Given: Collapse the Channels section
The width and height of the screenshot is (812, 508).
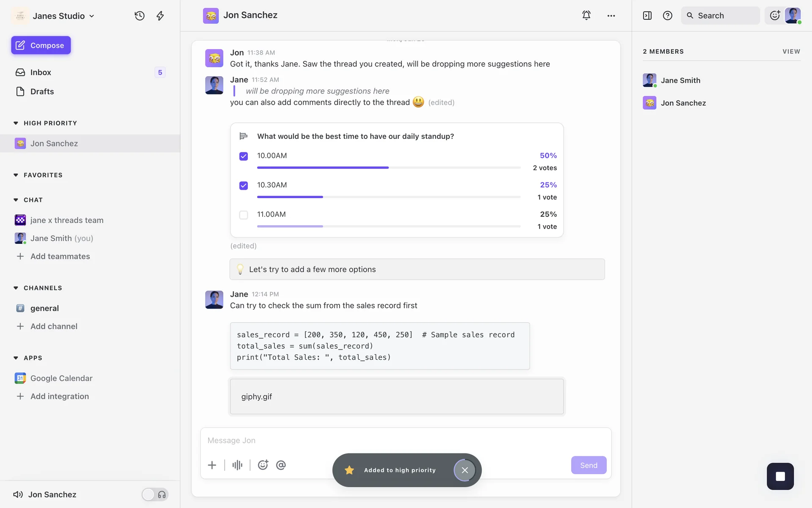Looking at the screenshot, I should (x=16, y=288).
